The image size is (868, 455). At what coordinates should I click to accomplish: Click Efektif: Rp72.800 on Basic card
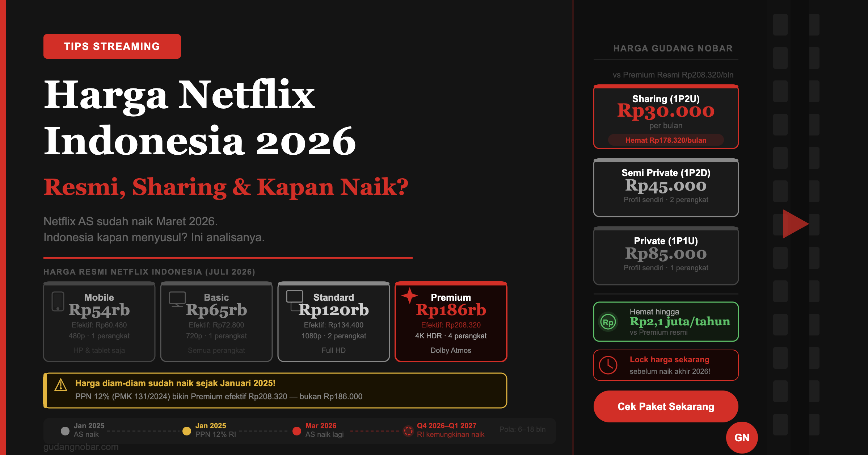coord(216,325)
